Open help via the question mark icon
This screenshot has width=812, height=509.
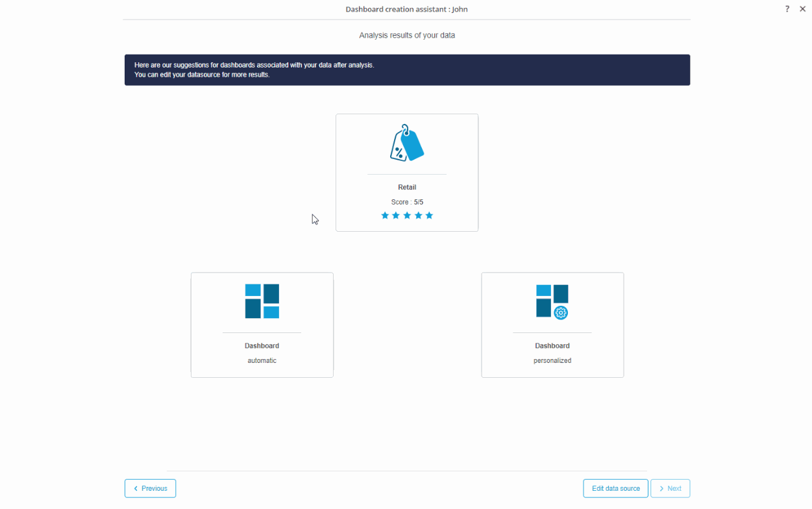point(787,9)
